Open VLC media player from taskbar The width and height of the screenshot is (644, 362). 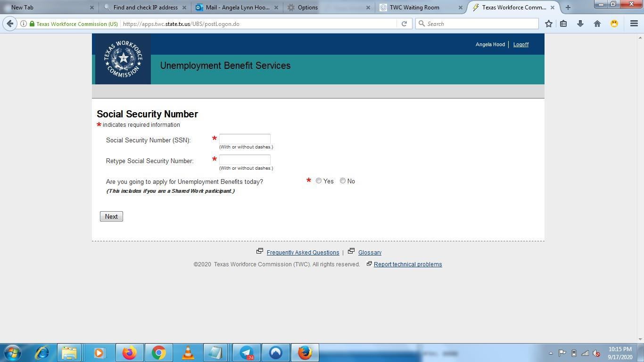pyautogui.click(x=188, y=353)
